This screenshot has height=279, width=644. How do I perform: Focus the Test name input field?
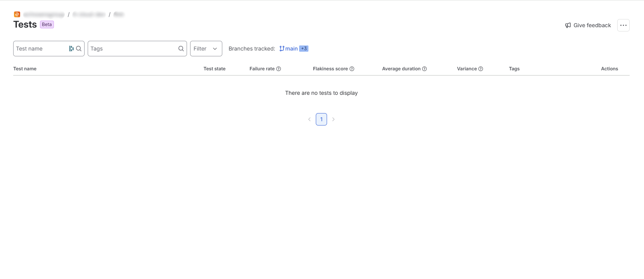tap(42, 49)
